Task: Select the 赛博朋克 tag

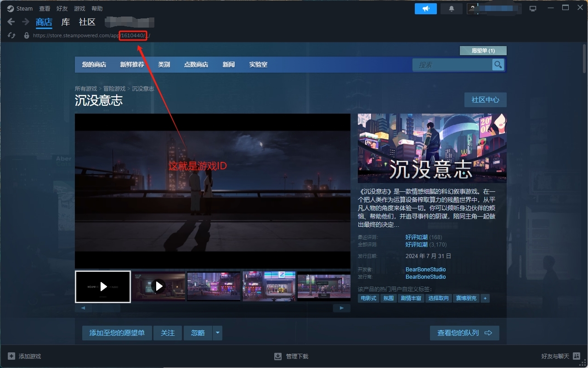Action: [x=466, y=298]
